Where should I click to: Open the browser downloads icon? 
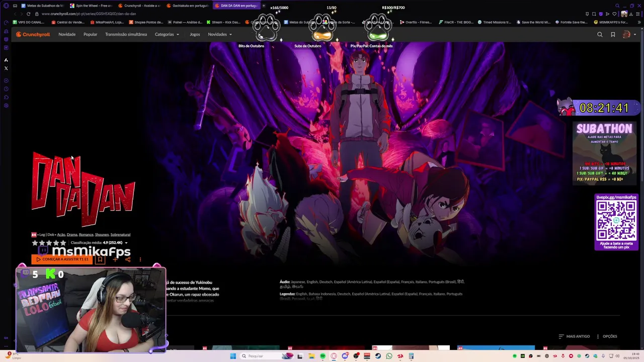pos(631,14)
